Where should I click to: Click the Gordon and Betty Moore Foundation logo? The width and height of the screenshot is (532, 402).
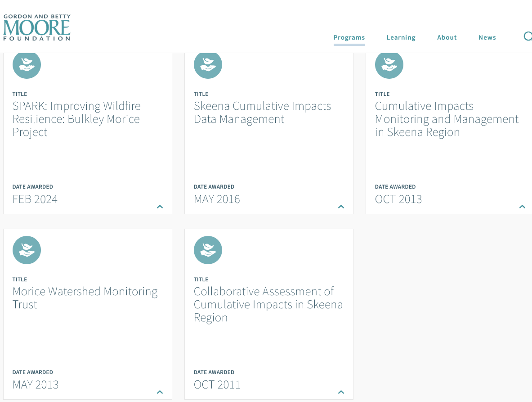pyautogui.click(x=37, y=28)
